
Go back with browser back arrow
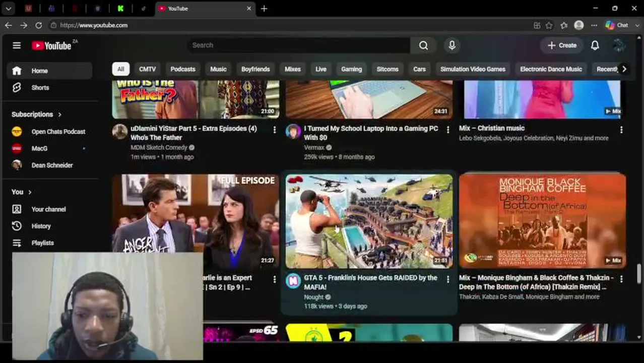tap(9, 25)
